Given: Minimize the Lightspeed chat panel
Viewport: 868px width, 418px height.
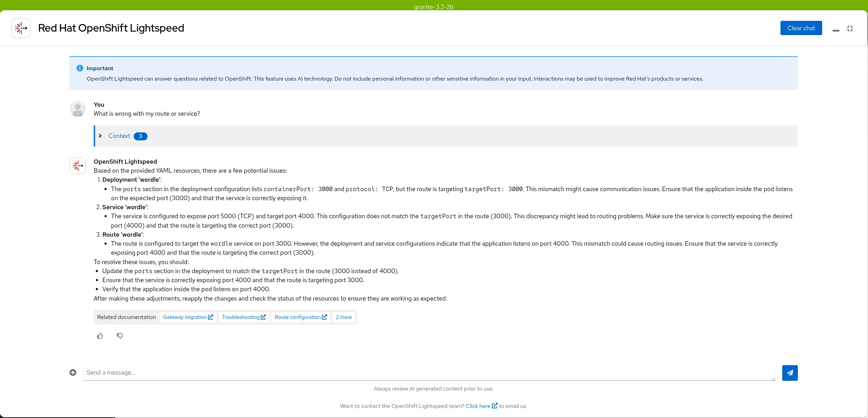Looking at the screenshot, I should click(836, 31).
